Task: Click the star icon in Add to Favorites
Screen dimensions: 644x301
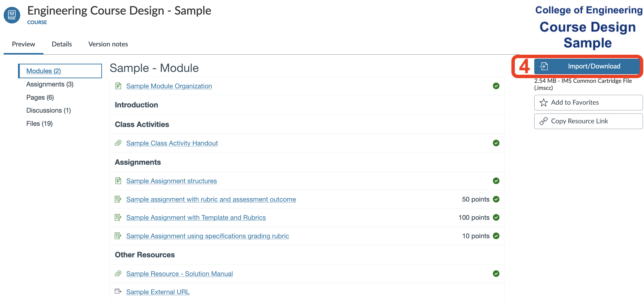Action: [543, 103]
